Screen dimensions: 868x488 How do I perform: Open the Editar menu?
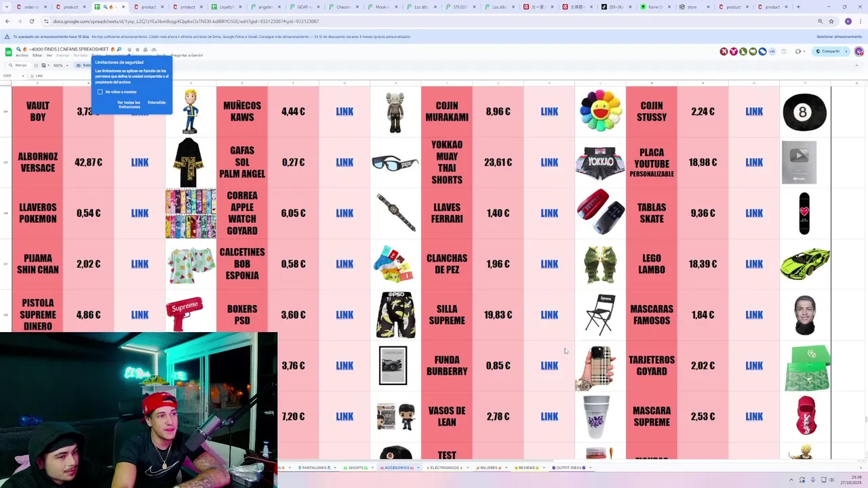pos(37,56)
